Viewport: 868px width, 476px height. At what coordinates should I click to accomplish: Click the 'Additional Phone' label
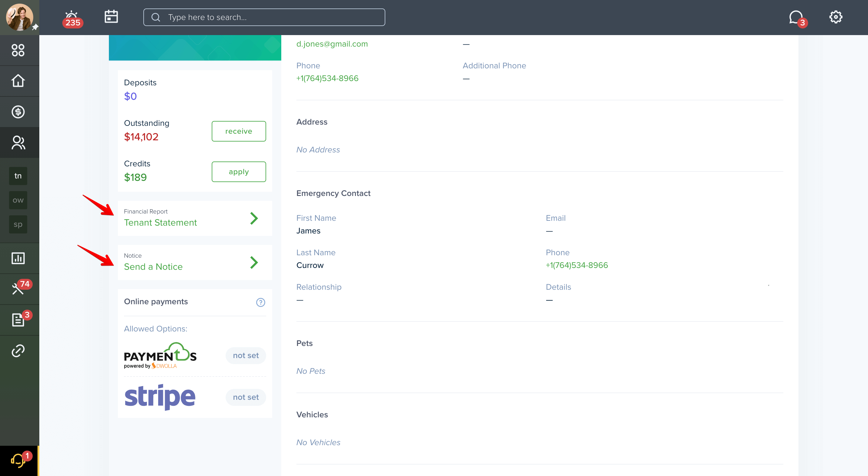click(494, 65)
